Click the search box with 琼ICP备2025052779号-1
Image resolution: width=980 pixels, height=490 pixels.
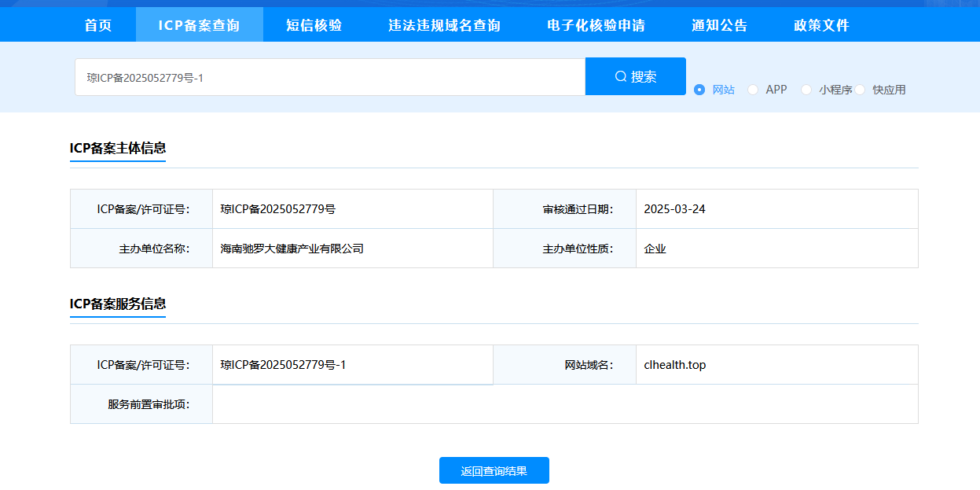point(330,77)
